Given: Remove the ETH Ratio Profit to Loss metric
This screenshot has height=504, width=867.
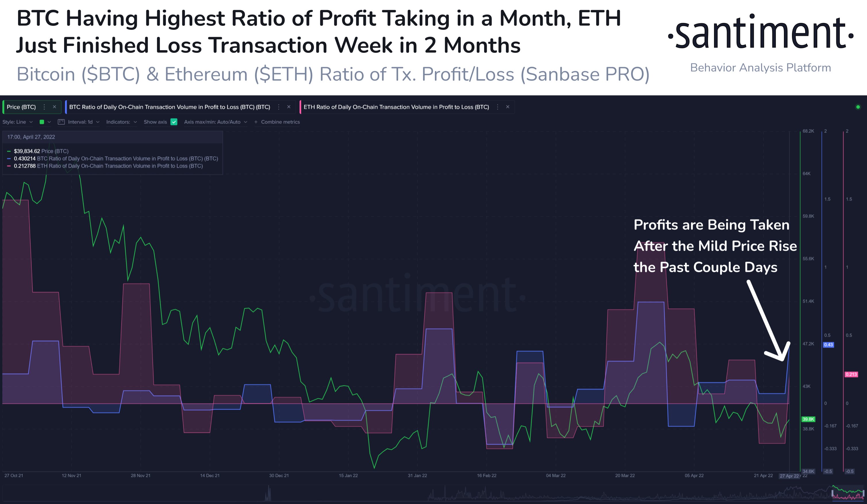Looking at the screenshot, I should (507, 107).
